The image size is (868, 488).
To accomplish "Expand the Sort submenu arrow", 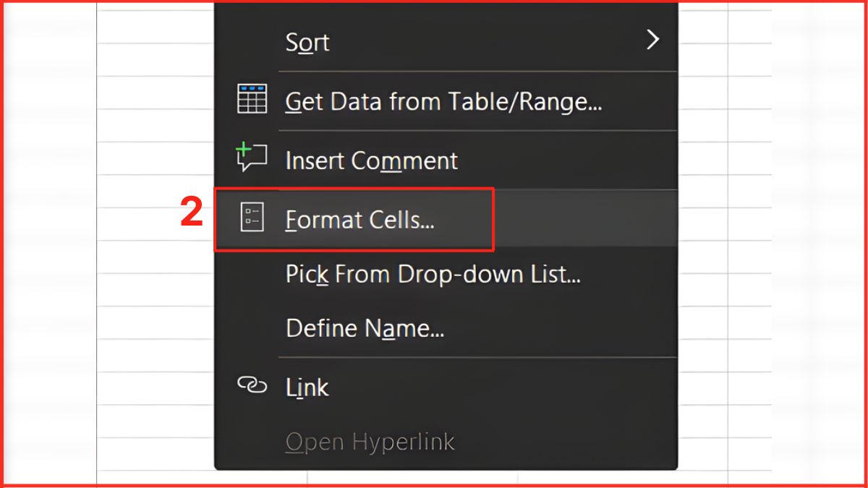I will click(652, 39).
